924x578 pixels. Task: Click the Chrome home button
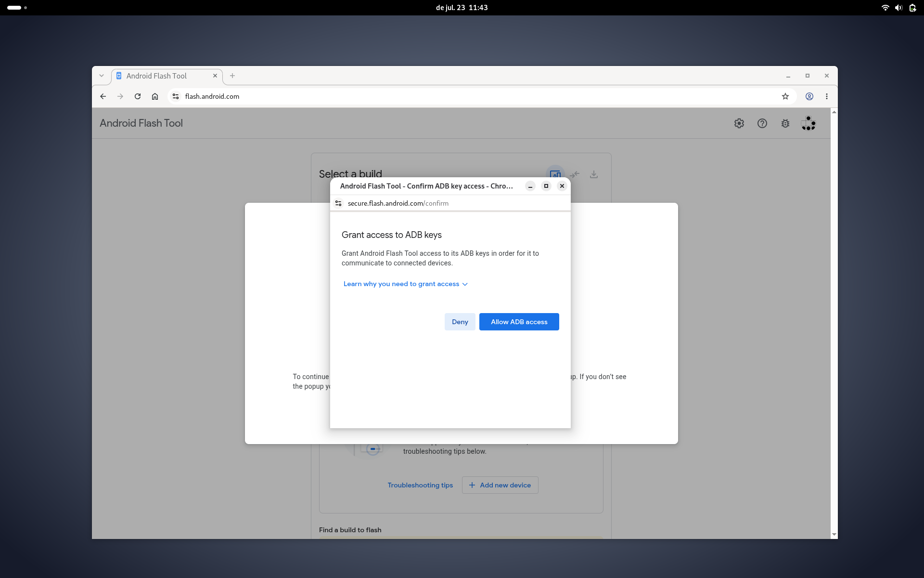click(x=155, y=96)
